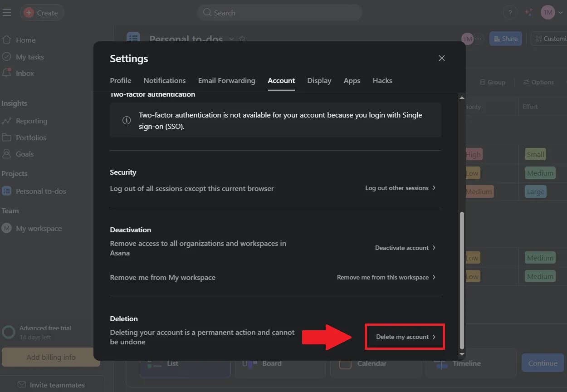Click Add billing info button

(x=51, y=357)
